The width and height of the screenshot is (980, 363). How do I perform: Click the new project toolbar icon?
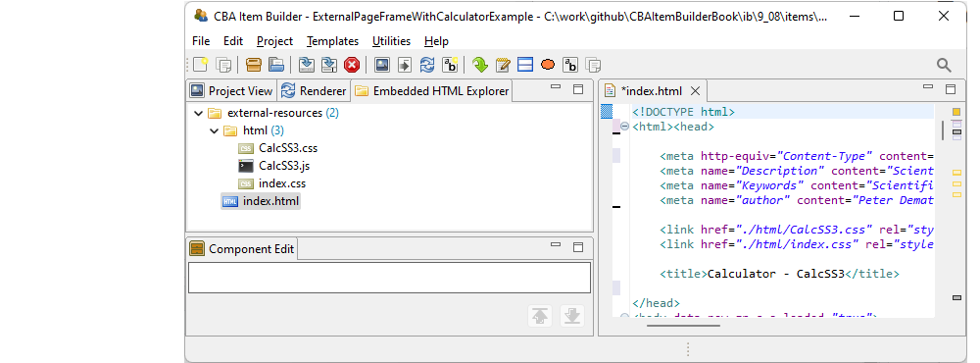pyautogui.click(x=200, y=65)
